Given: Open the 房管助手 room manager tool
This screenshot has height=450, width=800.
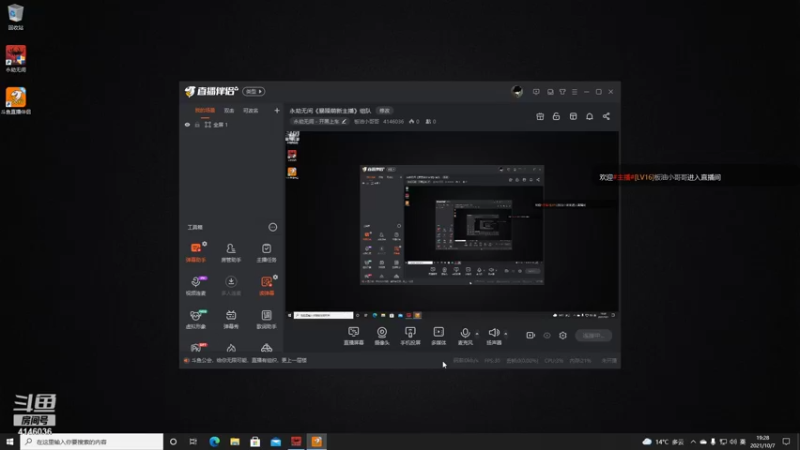Looking at the screenshot, I should [231, 252].
